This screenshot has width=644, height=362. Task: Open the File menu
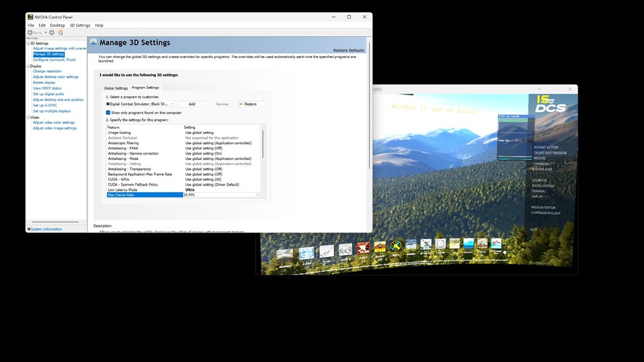[31, 25]
